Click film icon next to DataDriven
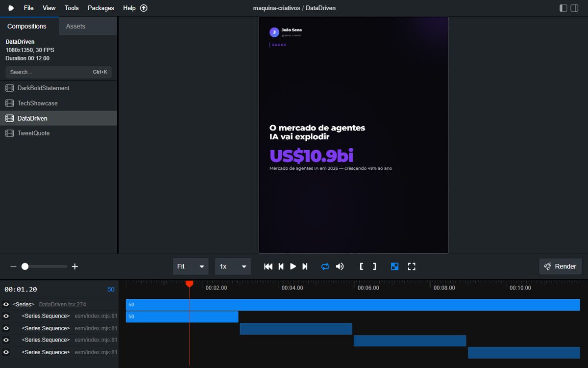The height and width of the screenshot is (368, 588). 9,118
